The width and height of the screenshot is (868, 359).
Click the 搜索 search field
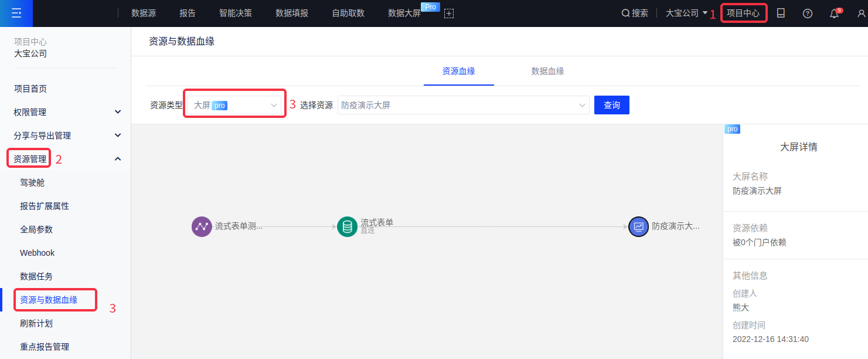[x=635, y=13]
